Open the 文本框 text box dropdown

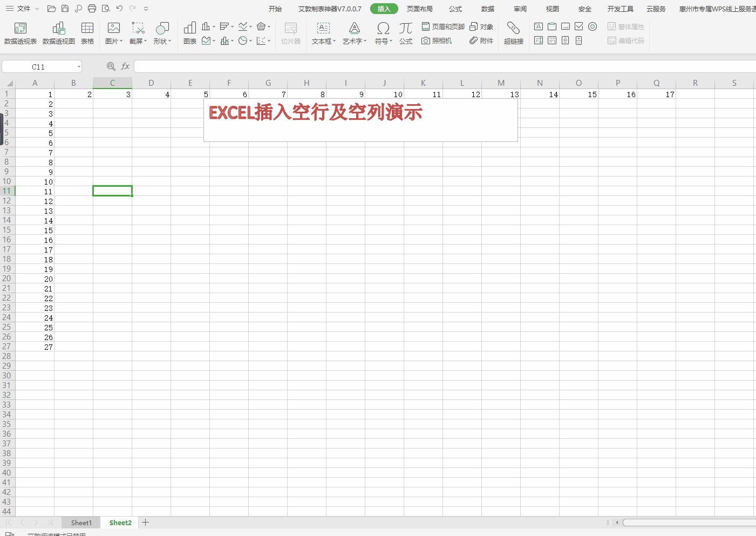(x=324, y=33)
